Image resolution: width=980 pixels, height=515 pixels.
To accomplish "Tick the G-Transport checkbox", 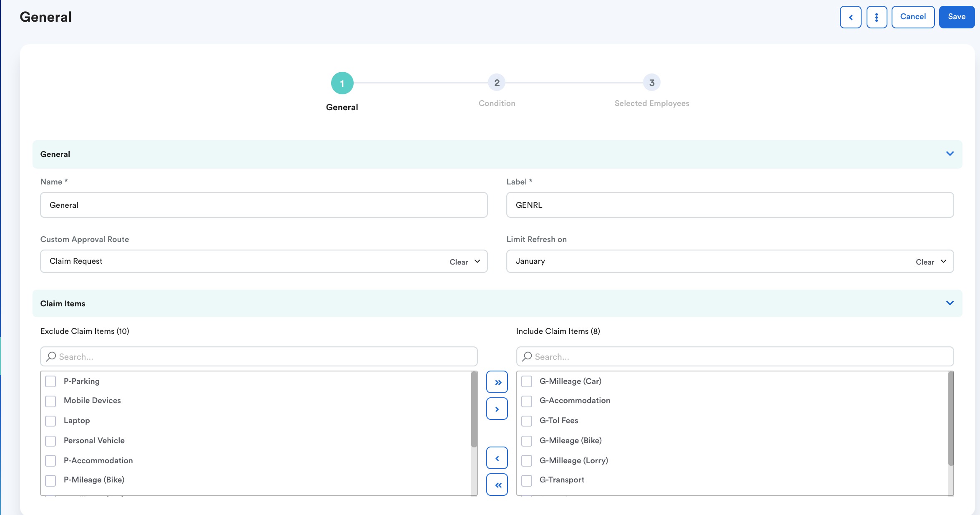I will [527, 480].
